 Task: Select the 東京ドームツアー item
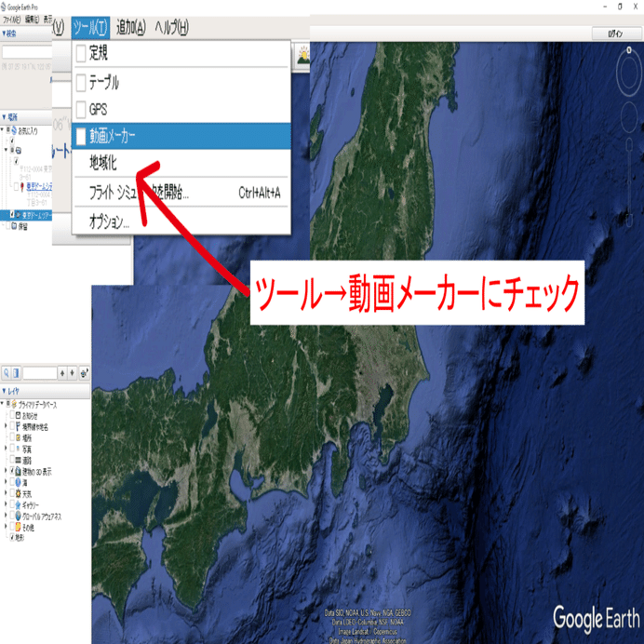36,214
